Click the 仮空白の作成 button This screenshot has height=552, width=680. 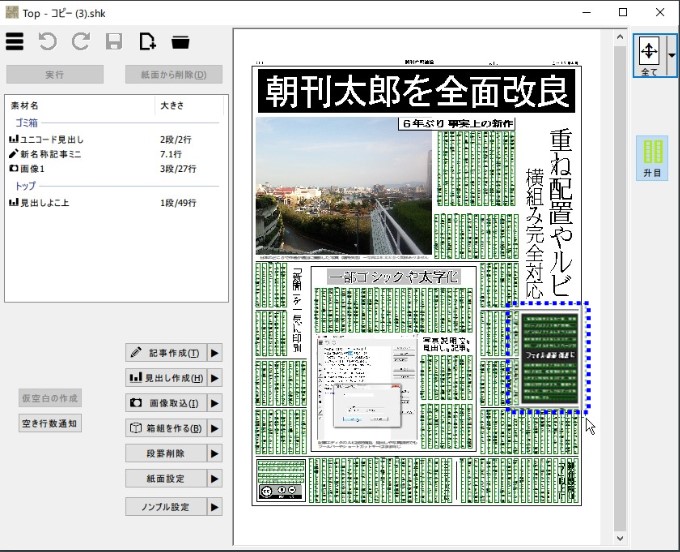50,398
